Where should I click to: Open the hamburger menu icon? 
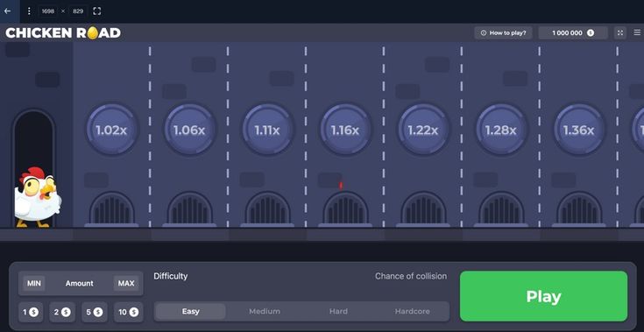637,32
